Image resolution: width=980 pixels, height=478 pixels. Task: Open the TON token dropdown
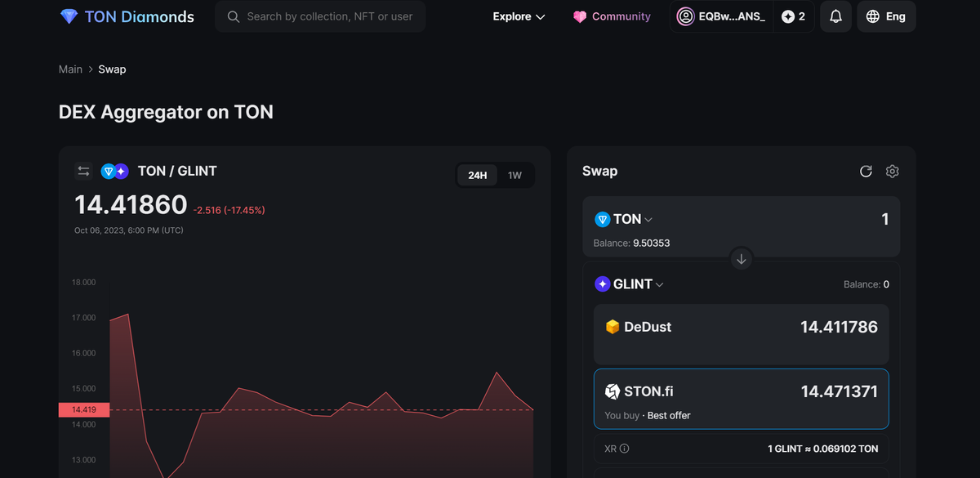click(625, 219)
